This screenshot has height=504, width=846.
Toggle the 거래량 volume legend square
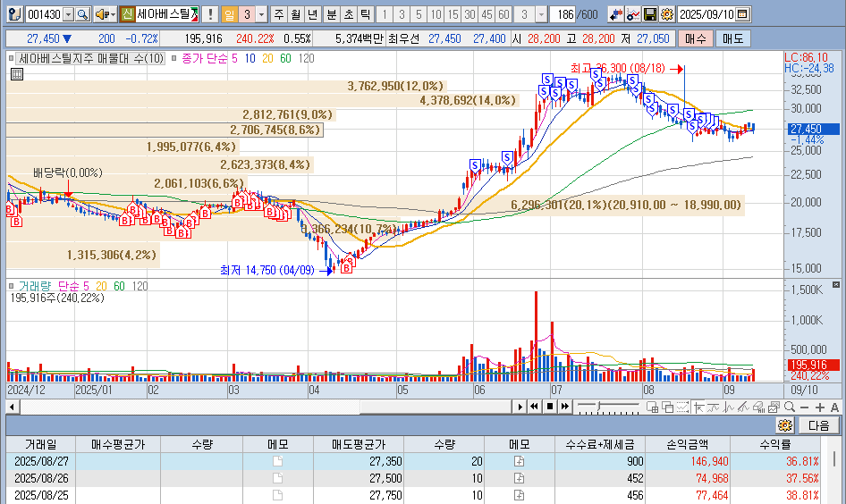(12, 286)
